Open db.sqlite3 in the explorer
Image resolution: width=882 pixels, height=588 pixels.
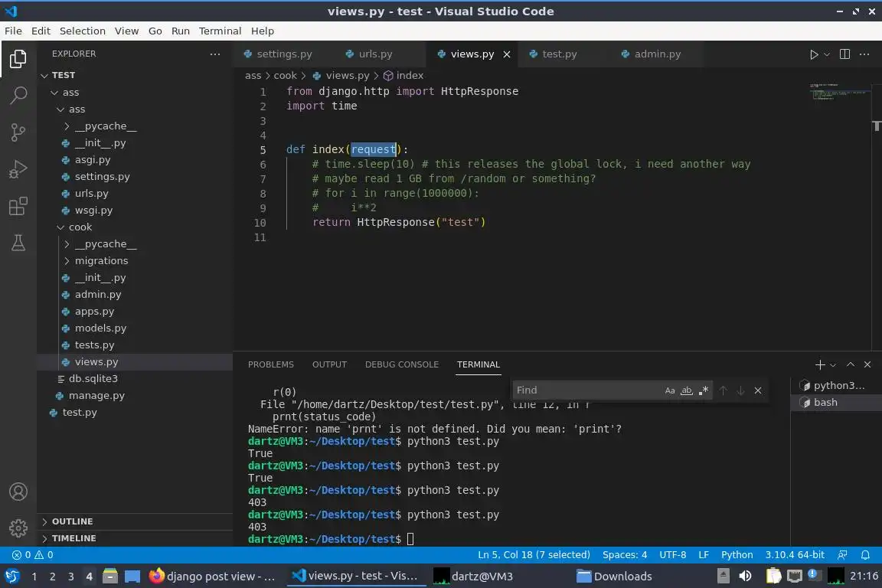pyautogui.click(x=93, y=379)
